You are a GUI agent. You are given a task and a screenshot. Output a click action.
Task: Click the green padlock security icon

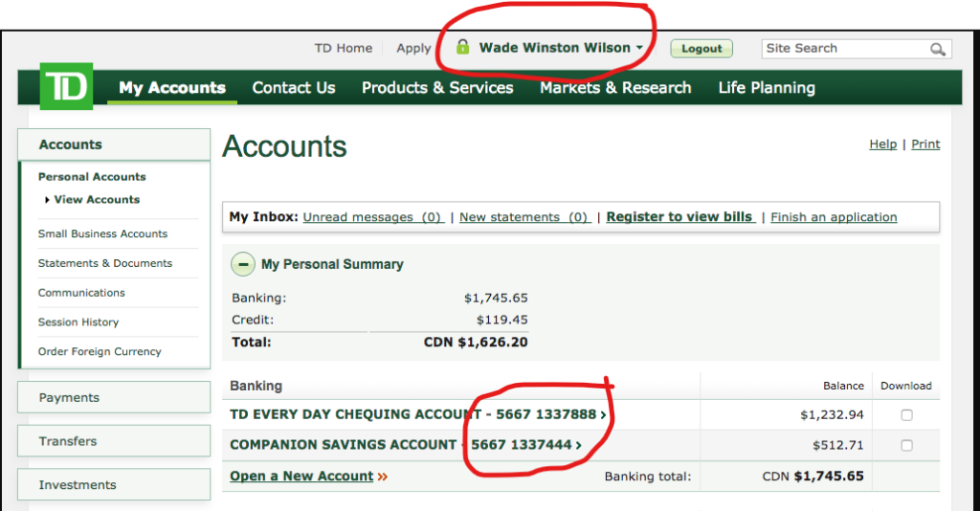click(463, 48)
